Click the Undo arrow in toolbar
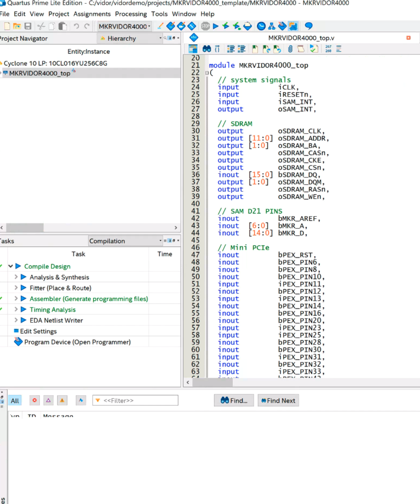This screenshot has width=420, height=504. pyautogui.click(x=76, y=26)
